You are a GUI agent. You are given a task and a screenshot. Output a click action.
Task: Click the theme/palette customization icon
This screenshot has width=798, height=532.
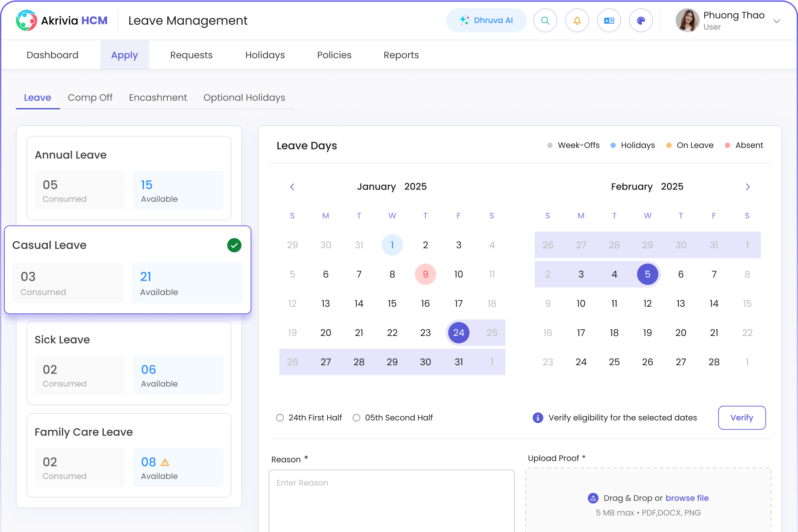(x=641, y=21)
